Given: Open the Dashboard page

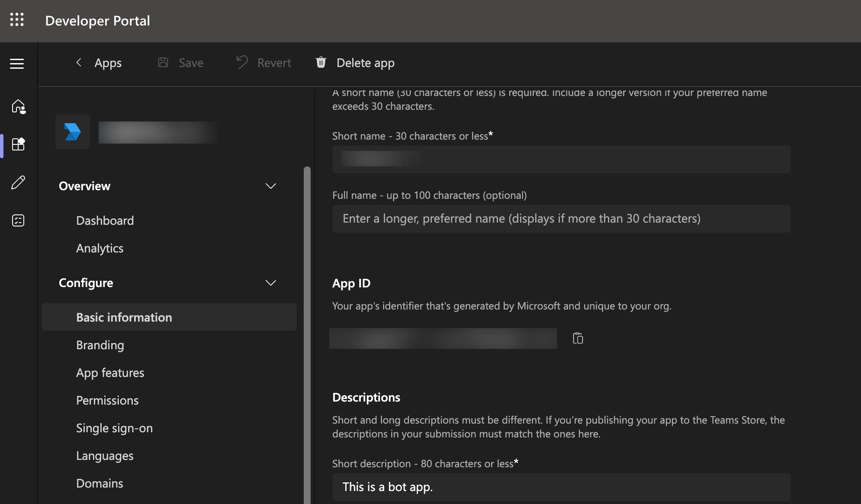Looking at the screenshot, I should coord(105,220).
